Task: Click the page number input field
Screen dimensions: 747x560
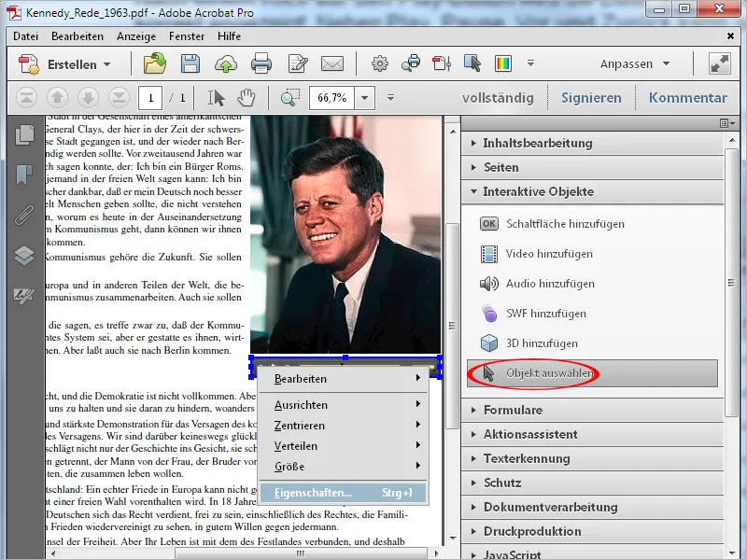Action: 150,98
